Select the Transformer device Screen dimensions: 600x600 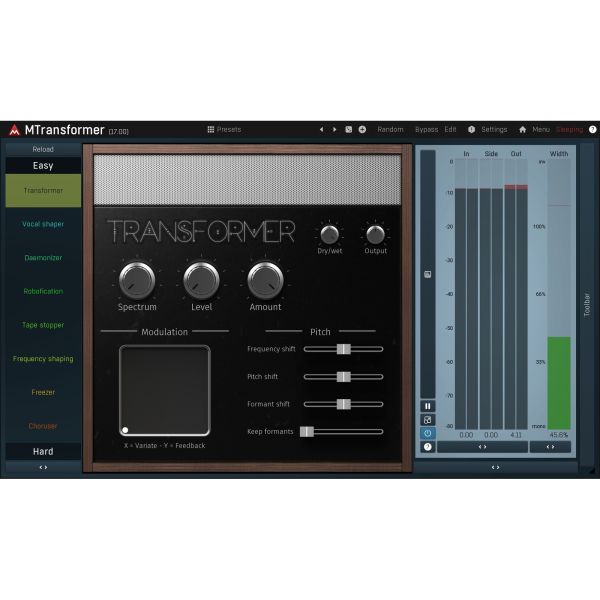[43, 191]
